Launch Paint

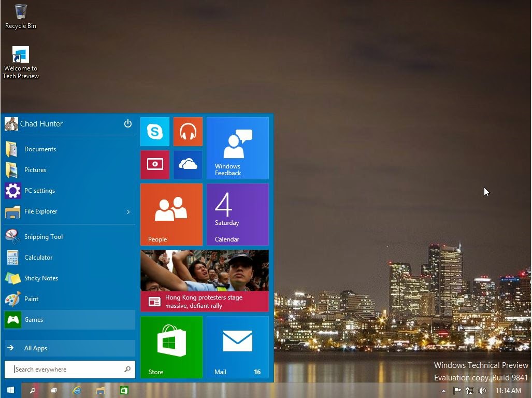pos(69,299)
